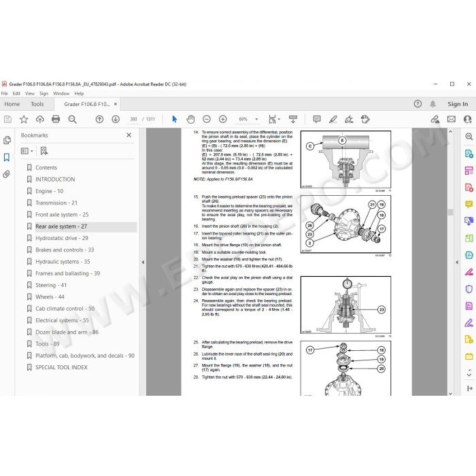The width and height of the screenshot is (476, 476).
Task: Print the document with printer icon
Action: tap(56, 119)
